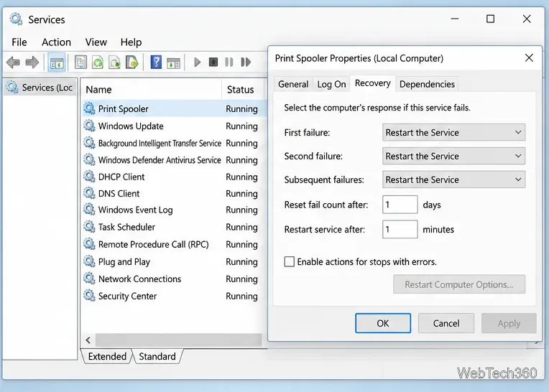Click the Security Center gear icon
This screenshot has width=549, height=392.
pyautogui.click(x=89, y=296)
